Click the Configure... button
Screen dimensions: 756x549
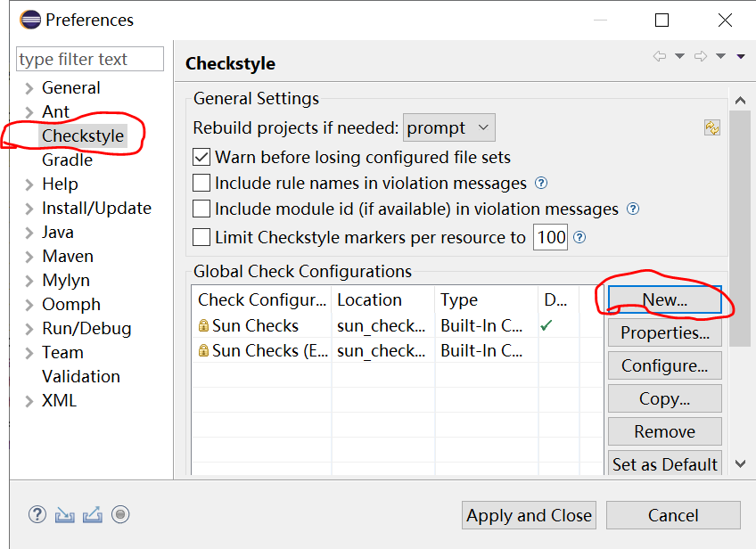[664, 366]
